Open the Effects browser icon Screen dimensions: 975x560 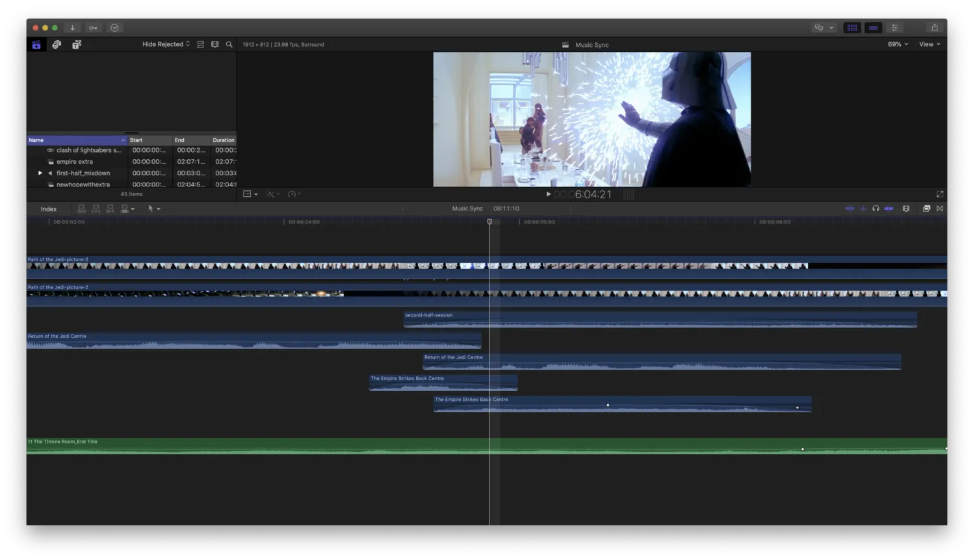[926, 209]
